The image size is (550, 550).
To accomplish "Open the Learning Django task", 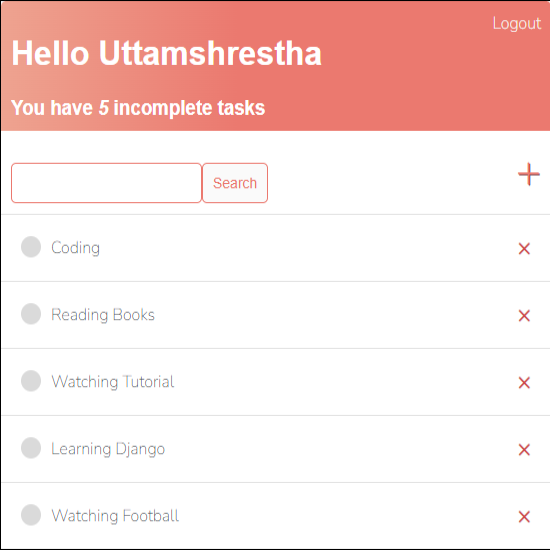I will 108,449.
